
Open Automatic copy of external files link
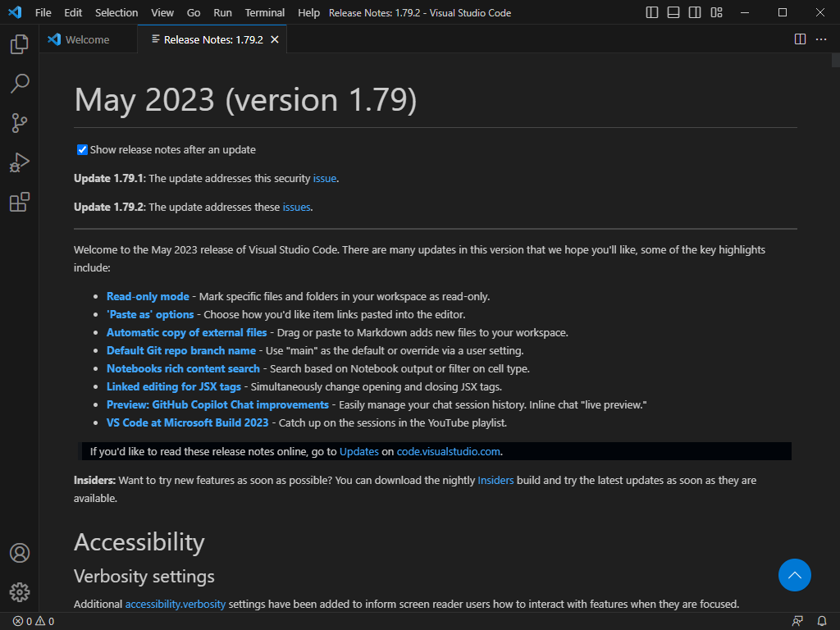tap(186, 333)
